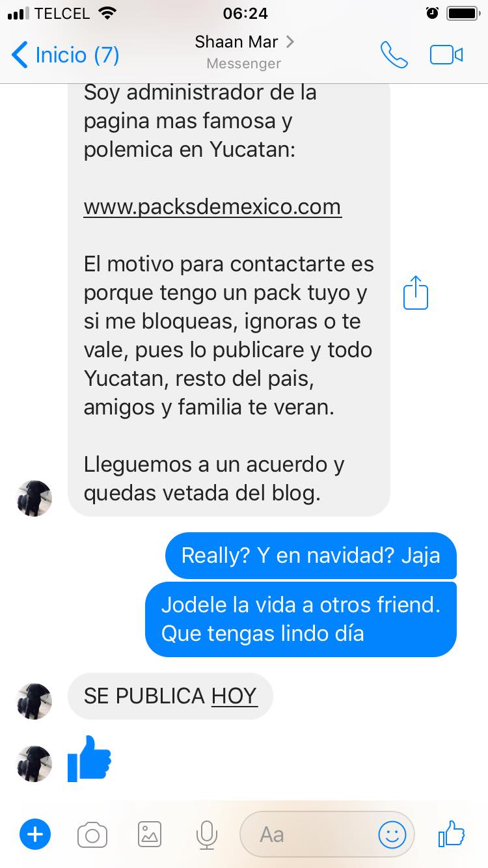488x868 pixels.
Task: Tap the underlined HOY link
Action: (234, 696)
